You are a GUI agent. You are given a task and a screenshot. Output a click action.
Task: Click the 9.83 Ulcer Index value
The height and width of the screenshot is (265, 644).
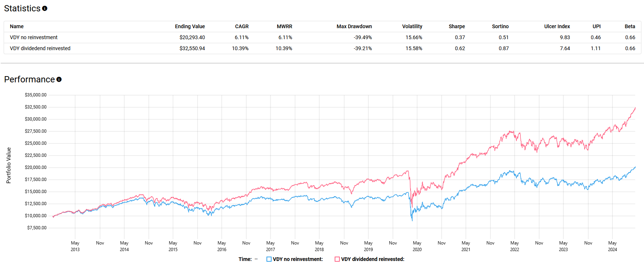565,37
